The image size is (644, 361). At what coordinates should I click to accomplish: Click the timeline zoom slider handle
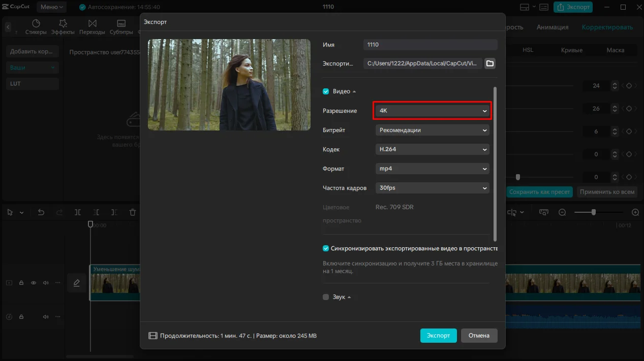(x=593, y=212)
